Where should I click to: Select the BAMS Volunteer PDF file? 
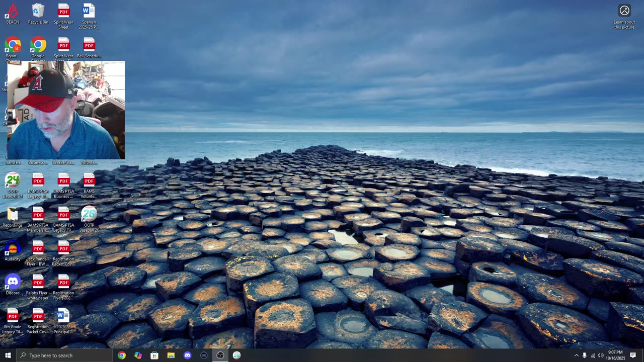(89, 186)
